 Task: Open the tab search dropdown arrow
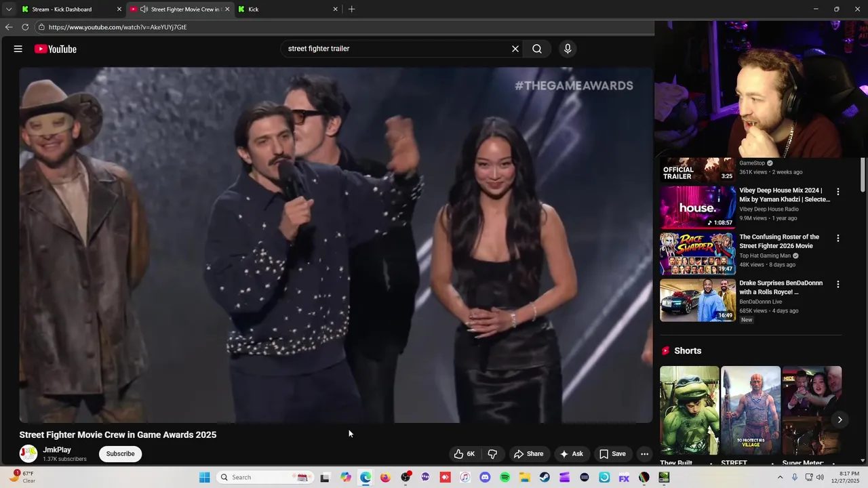pos(9,9)
